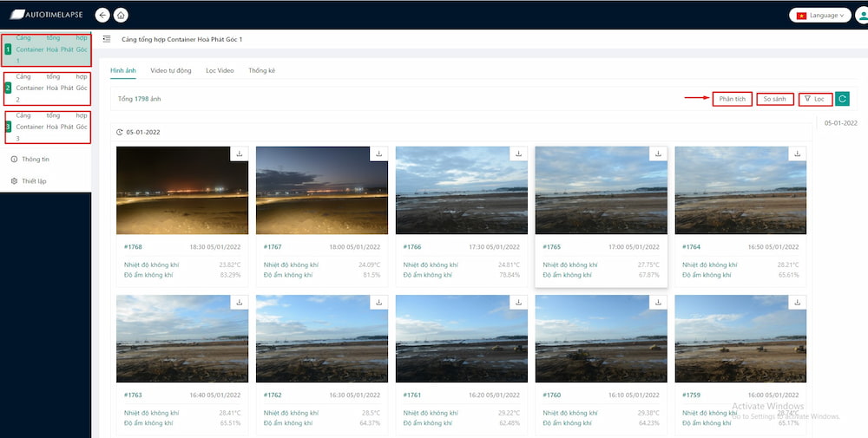
Task: Download image #1762 using download icon
Action: pos(379,303)
